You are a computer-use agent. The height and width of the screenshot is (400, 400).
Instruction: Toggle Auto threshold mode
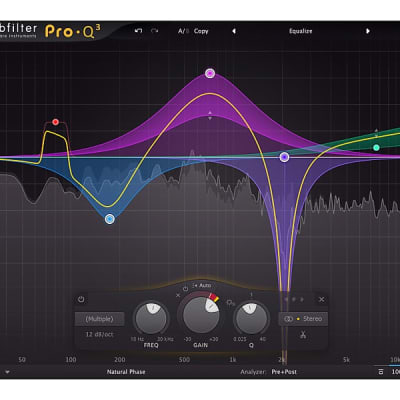pos(202,286)
